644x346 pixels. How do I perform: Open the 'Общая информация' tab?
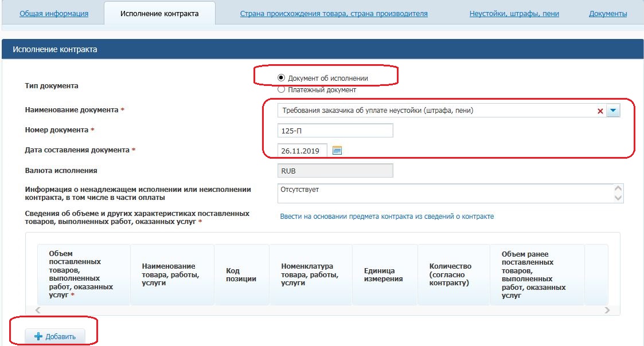(54, 13)
